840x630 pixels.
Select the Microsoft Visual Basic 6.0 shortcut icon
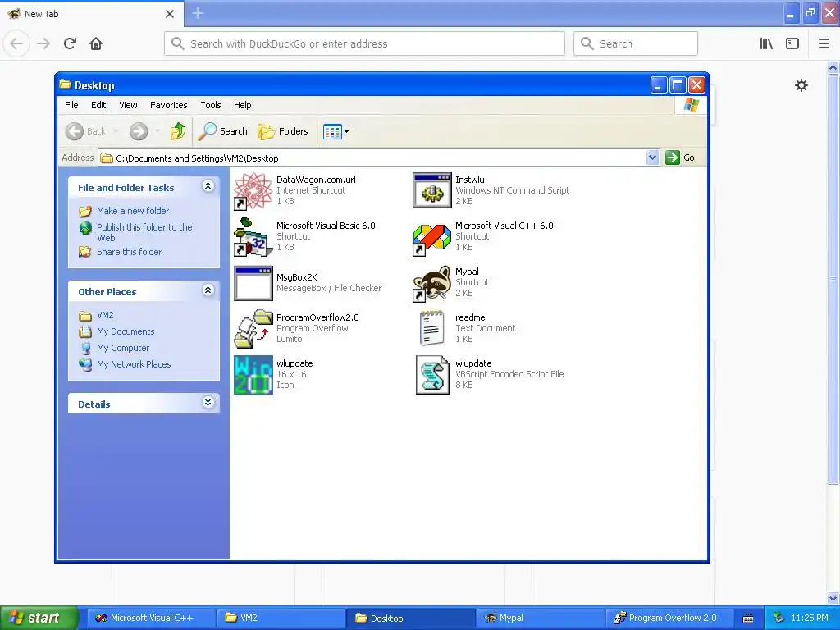coord(253,237)
